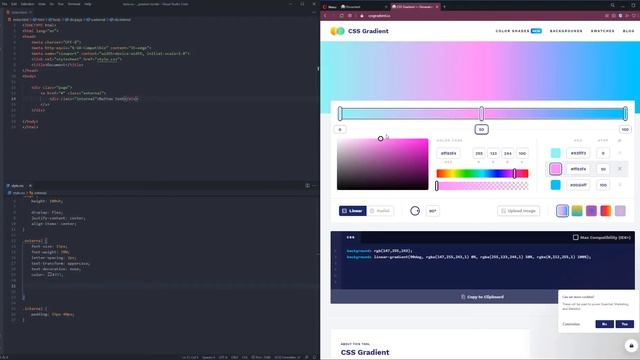This screenshot has width=640, height=360.
Task: Click the Upload Image button
Action: 518,211
